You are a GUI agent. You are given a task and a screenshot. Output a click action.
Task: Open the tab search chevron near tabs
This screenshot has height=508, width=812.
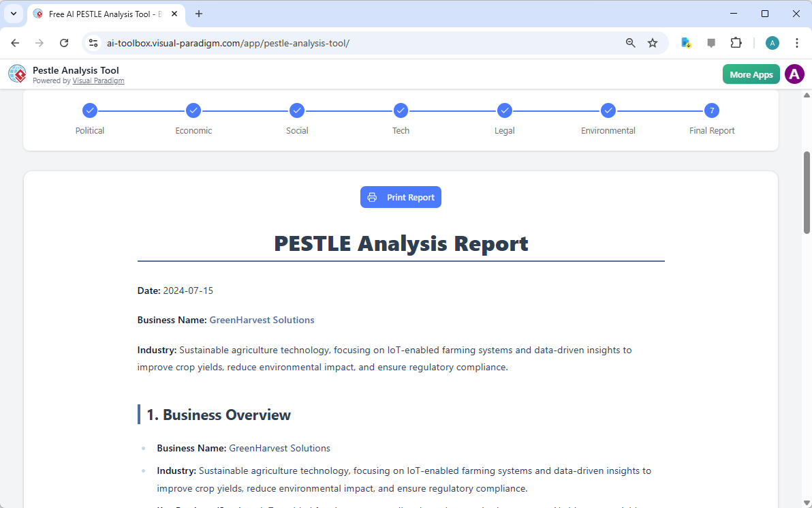tap(13, 14)
